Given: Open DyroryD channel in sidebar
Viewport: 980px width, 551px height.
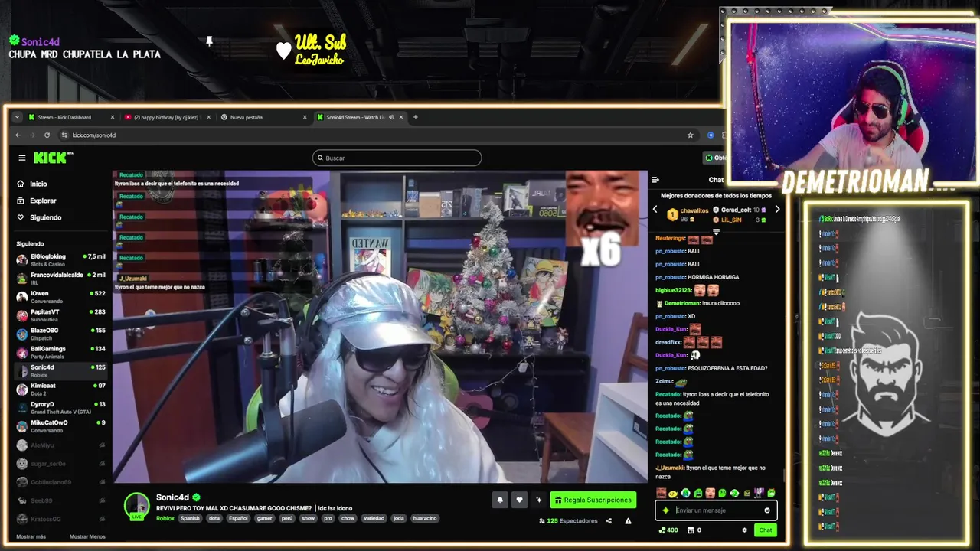Looking at the screenshot, I should (60, 406).
